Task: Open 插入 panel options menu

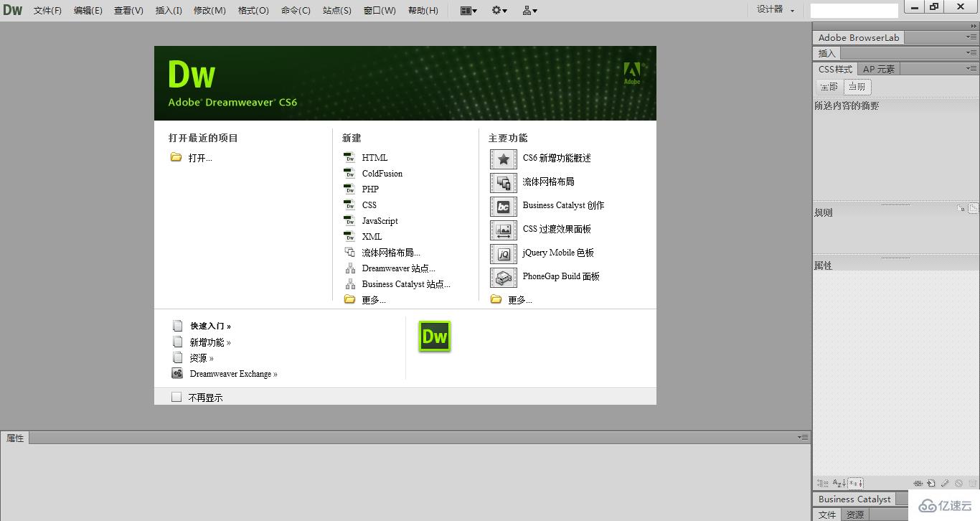Action: coord(971,53)
